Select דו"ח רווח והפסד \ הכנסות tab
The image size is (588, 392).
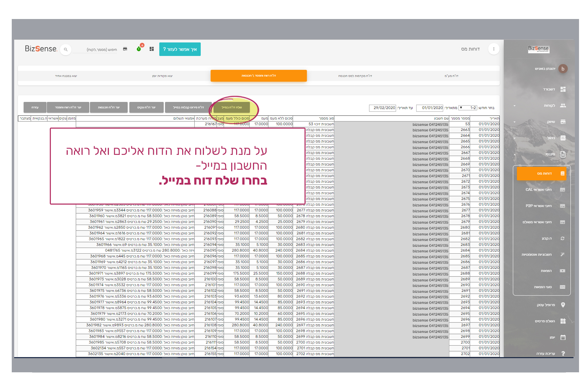[259, 76]
